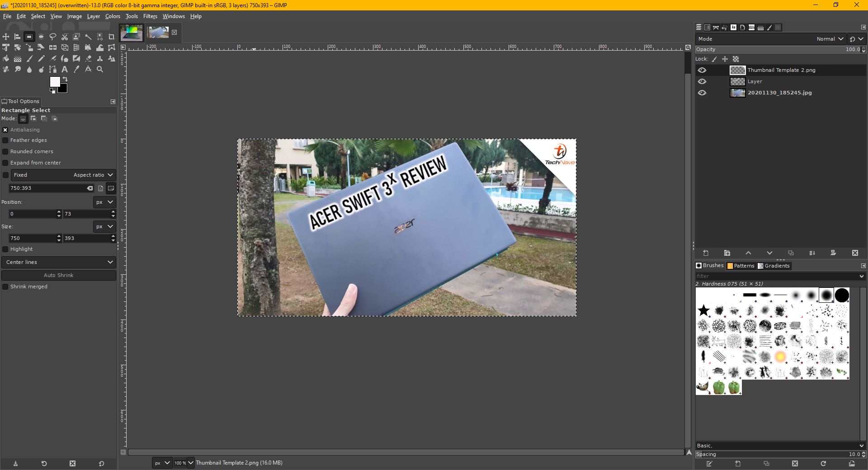Clear the 750:393 aspect ratio entry
This screenshot has width=868, height=470.
point(90,188)
